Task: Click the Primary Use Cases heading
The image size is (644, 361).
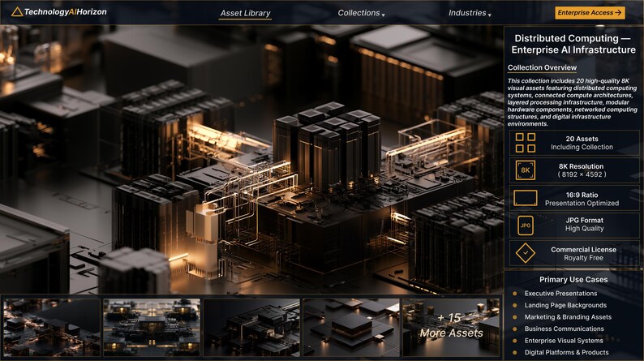Action: click(573, 279)
